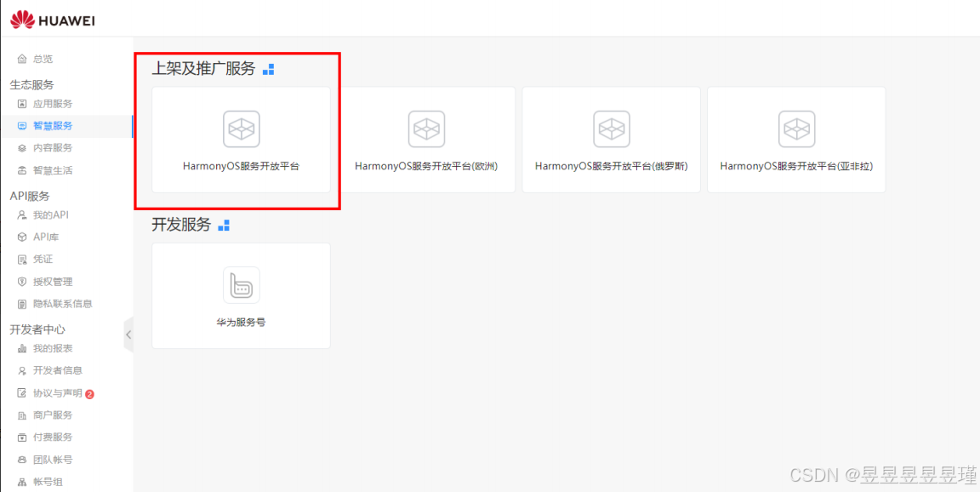Viewport: 980px width, 492px height.
Task: Click the 内容服务 layers icon
Action: click(22, 147)
